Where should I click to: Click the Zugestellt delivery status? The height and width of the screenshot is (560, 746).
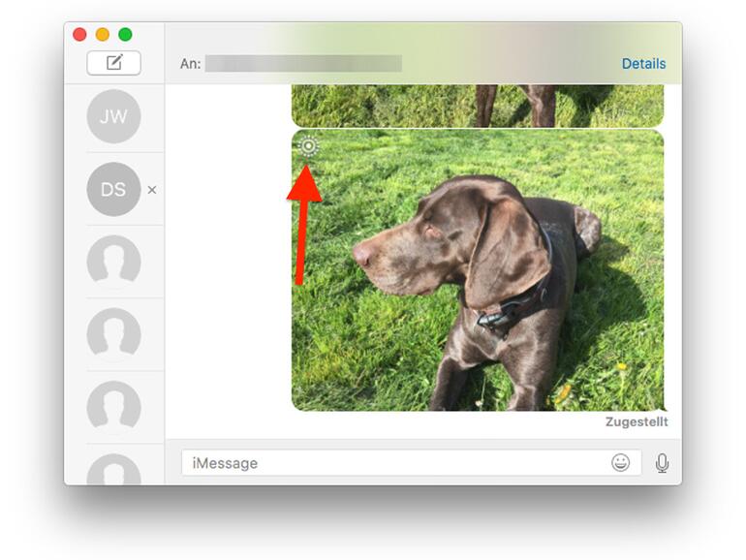[x=637, y=421]
